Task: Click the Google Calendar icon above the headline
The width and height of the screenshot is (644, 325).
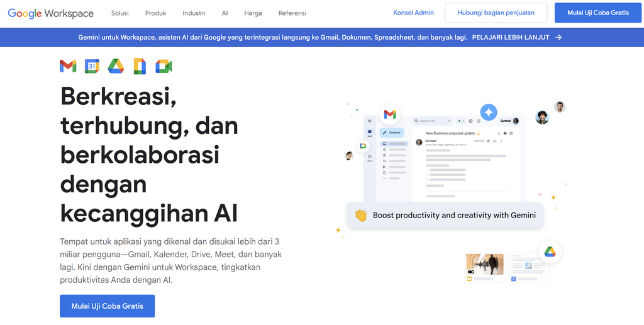Action: [92, 66]
